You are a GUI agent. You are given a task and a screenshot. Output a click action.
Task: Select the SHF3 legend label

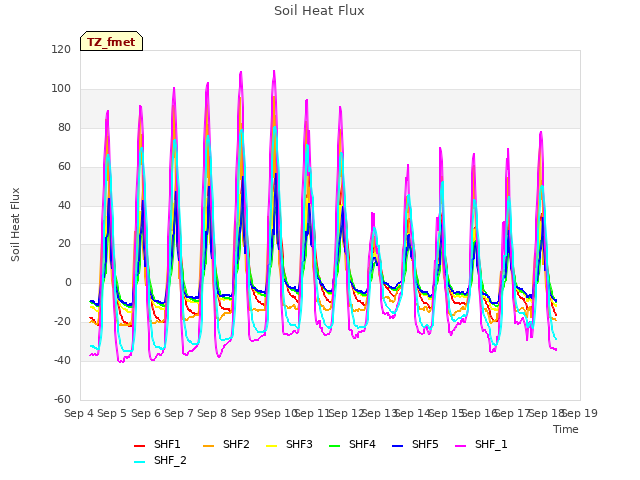pyautogui.click(x=299, y=444)
